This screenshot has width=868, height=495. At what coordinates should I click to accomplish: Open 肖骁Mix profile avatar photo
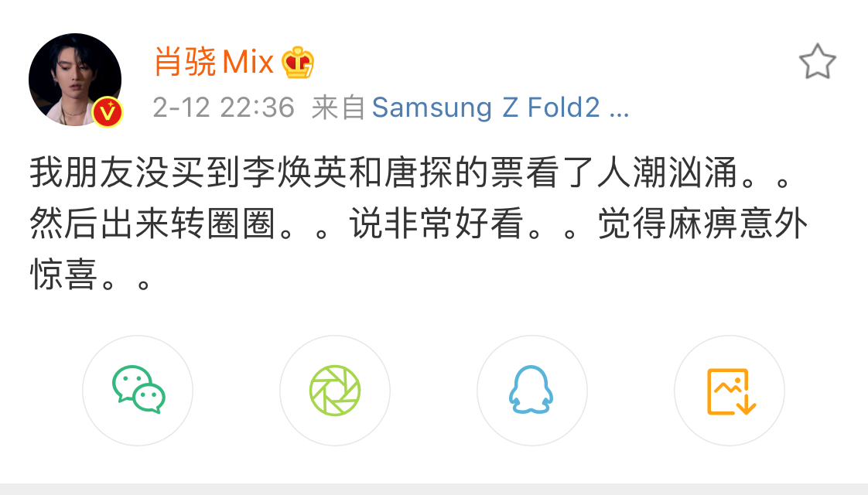pyautogui.click(x=75, y=80)
